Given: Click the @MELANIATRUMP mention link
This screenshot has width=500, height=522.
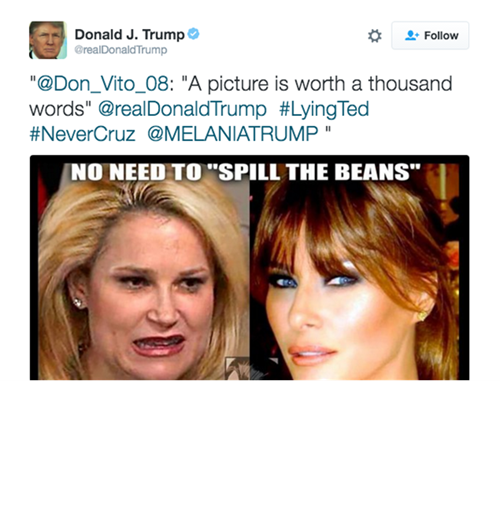Looking at the screenshot, I should point(233,134).
